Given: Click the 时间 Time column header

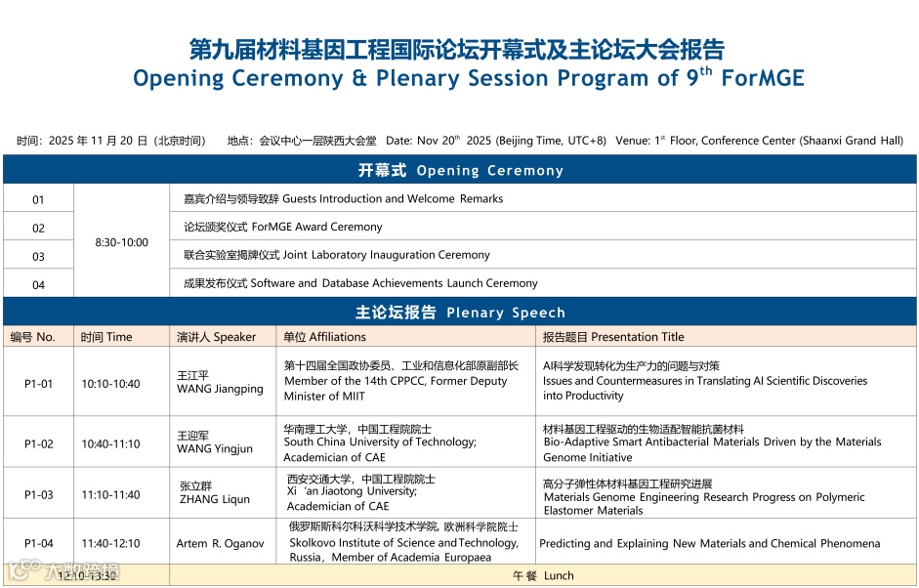Looking at the screenshot, I should pyautogui.click(x=121, y=337).
